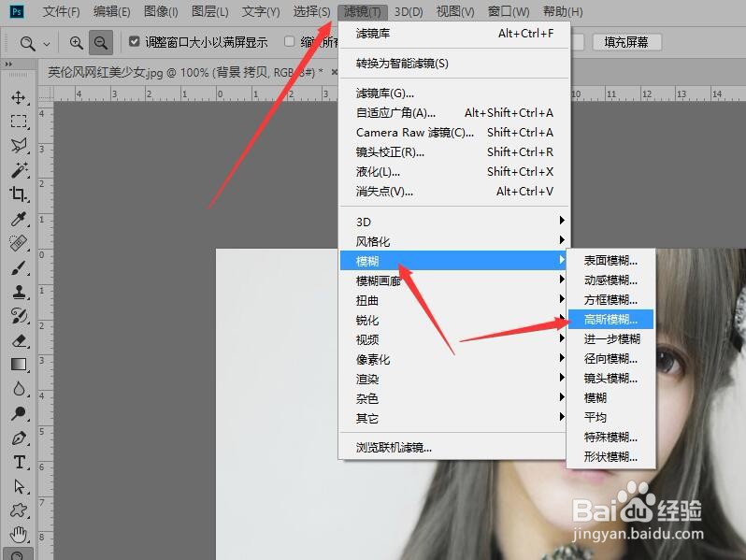Select the Path Selection tool

tap(19, 486)
